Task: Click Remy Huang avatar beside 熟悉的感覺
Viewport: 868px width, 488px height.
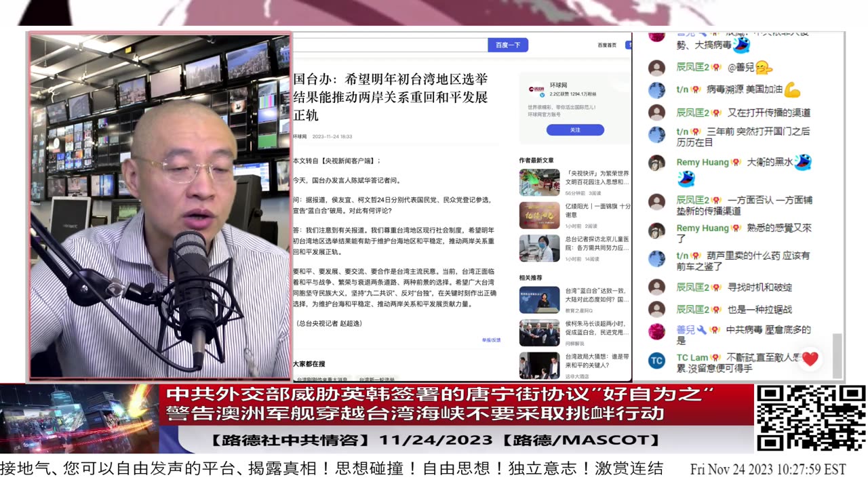Action: point(656,230)
